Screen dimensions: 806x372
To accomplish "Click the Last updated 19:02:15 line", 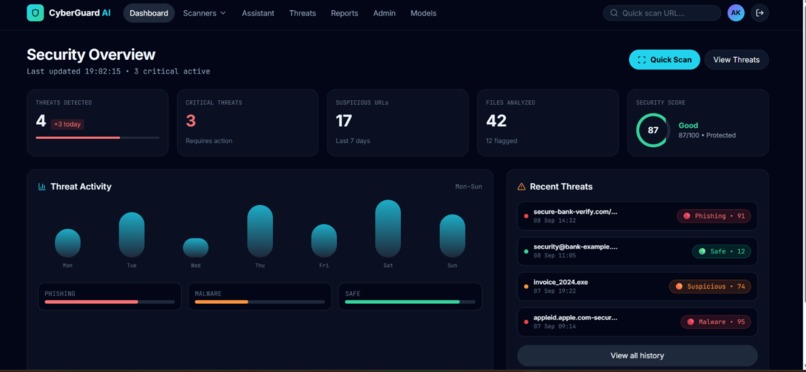I will point(118,71).
